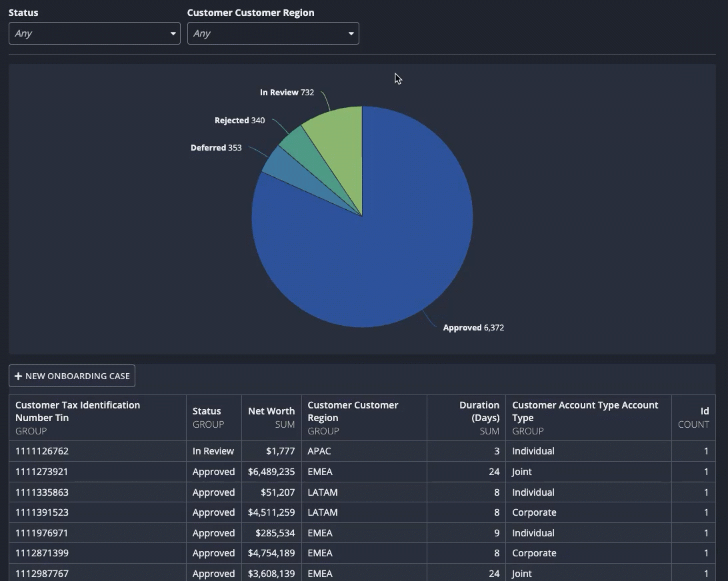Click net worth value $4,511,259
Screen dimensions: 728x581
click(271, 512)
